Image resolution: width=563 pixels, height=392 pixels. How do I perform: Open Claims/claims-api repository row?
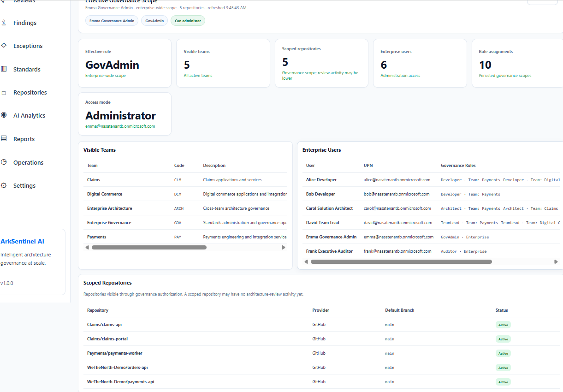[321, 325]
